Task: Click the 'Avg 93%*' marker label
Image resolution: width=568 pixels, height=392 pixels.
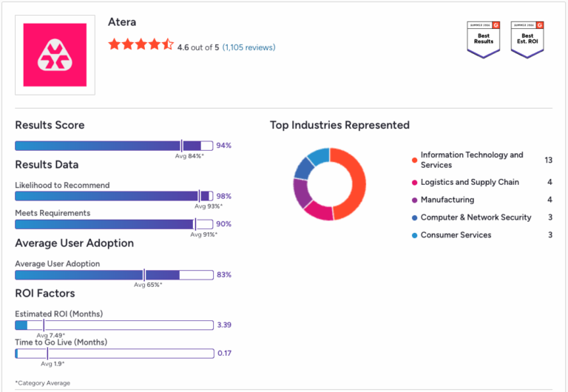Action: [x=209, y=206]
